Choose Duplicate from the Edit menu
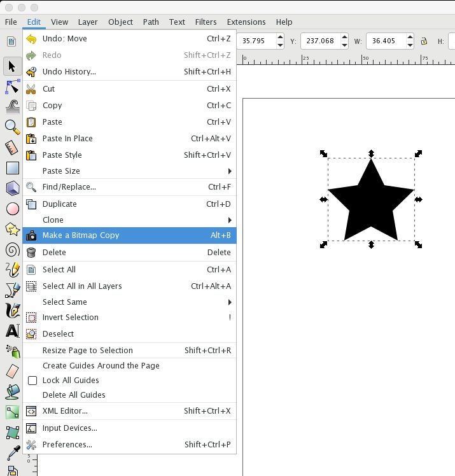Screen dimensions: 455x476 coord(130,204)
